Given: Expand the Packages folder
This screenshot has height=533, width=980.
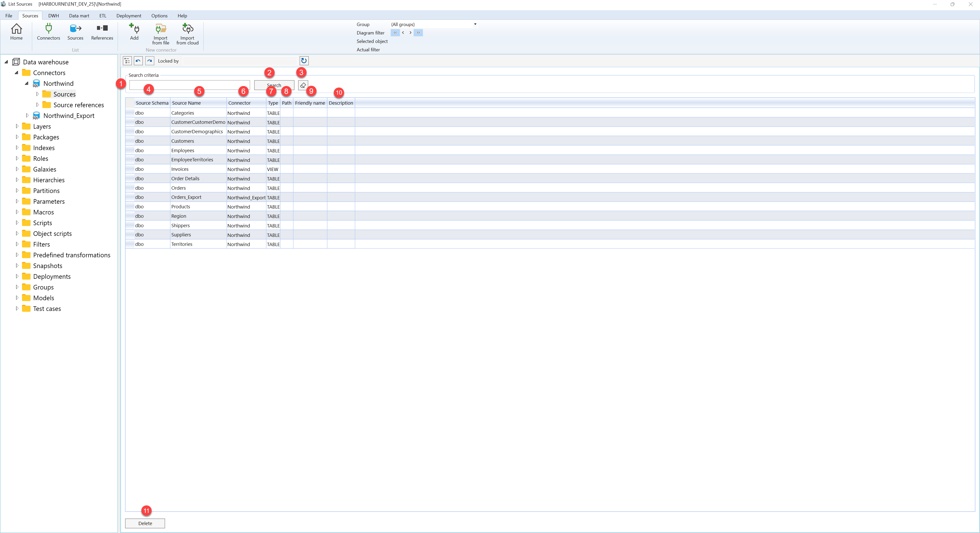Looking at the screenshot, I should [17, 137].
